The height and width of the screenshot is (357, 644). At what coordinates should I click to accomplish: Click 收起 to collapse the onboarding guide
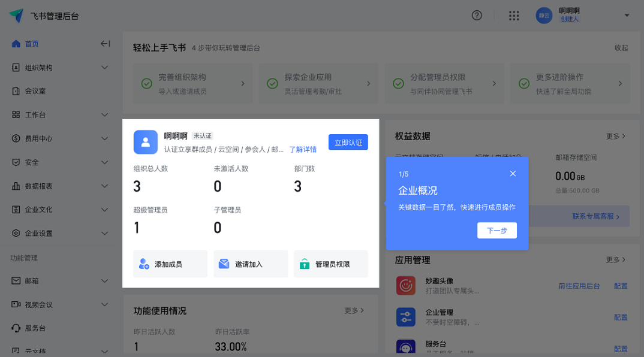tap(621, 48)
